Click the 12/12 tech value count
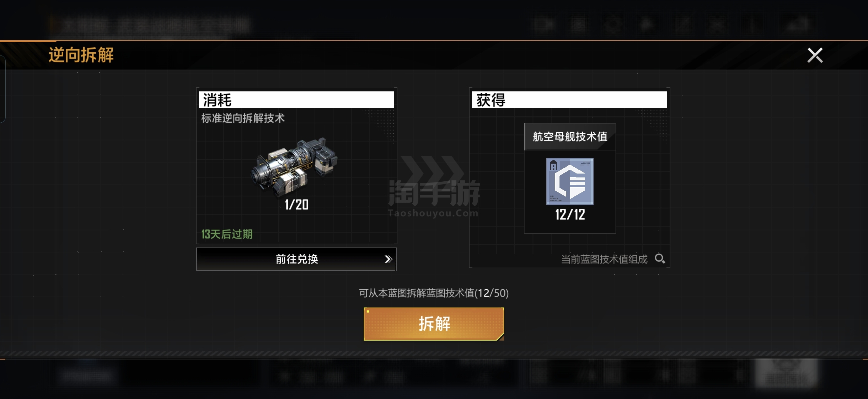 click(x=570, y=214)
